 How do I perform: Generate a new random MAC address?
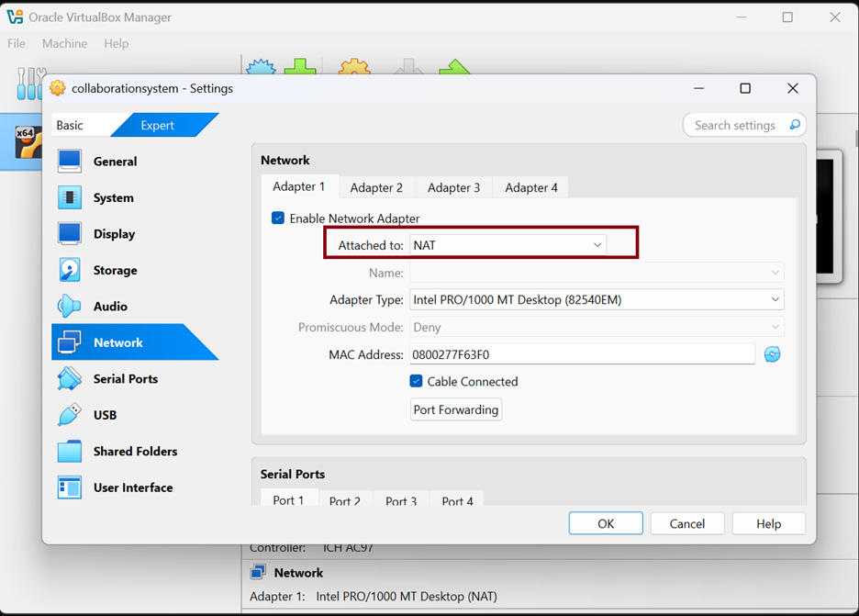pyautogui.click(x=772, y=354)
